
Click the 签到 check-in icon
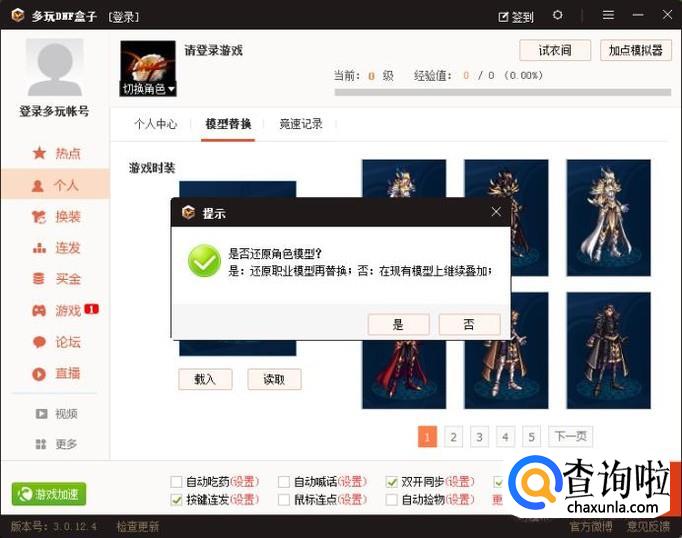(503, 17)
